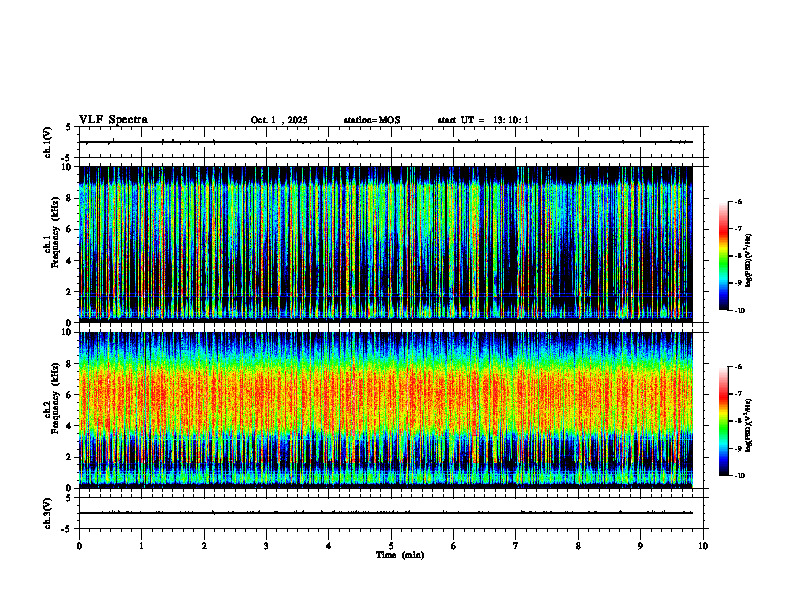Click the time axis tick label "8"

point(578,546)
